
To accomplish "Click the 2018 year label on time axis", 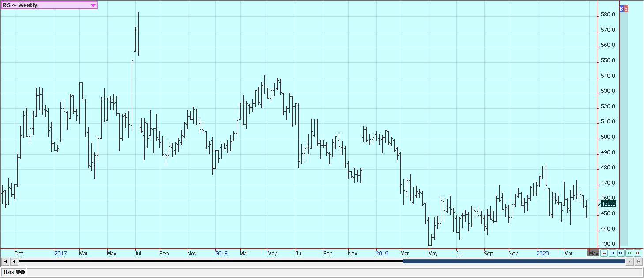I will pyautogui.click(x=222, y=254).
